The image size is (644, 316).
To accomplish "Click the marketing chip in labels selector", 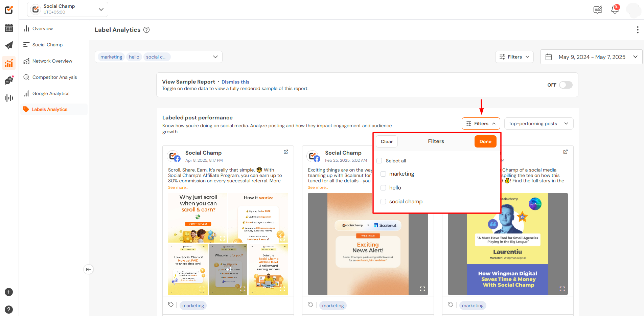I will pos(111,57).
